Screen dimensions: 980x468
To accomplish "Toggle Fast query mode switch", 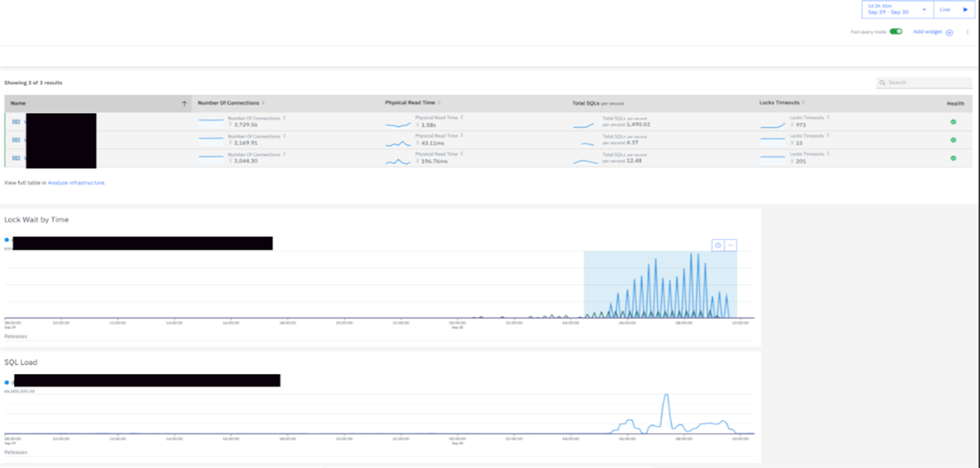I will (x=896, y=32).
